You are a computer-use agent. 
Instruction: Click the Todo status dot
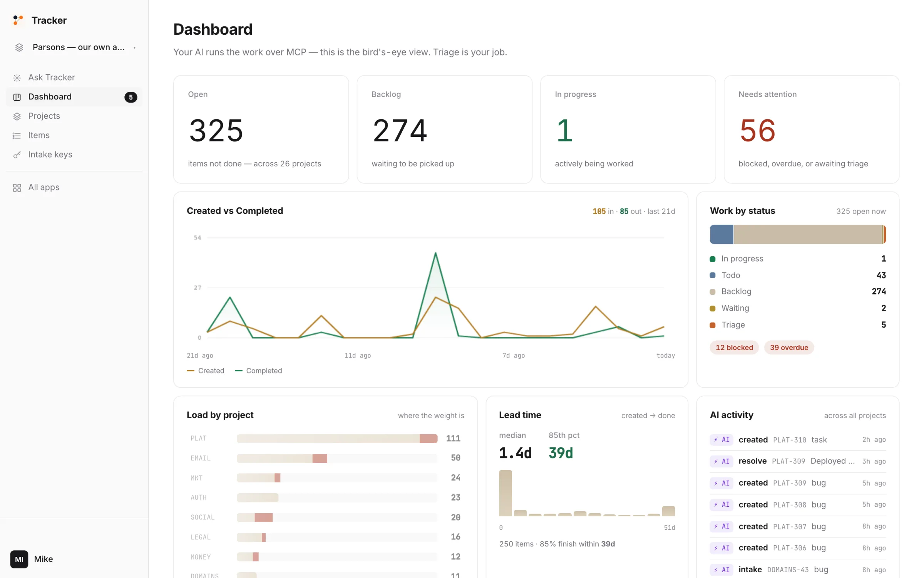713,275
